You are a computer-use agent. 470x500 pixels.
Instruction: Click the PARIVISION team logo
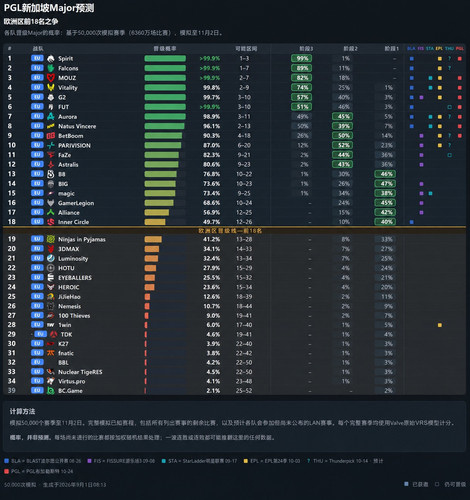[x=51, y=146]
